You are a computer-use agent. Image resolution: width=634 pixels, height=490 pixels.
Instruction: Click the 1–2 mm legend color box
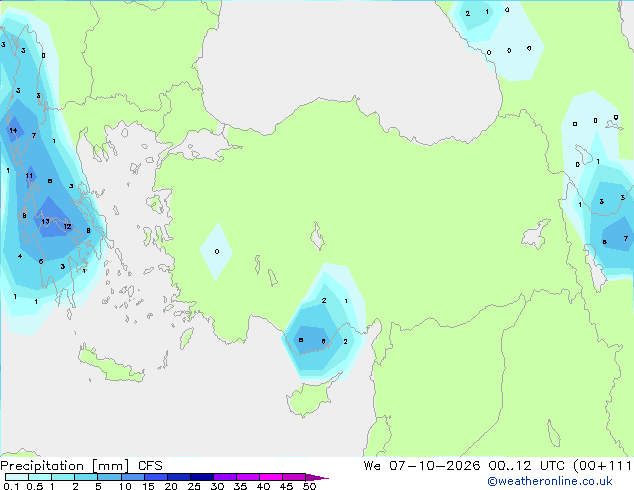(63, 477)
